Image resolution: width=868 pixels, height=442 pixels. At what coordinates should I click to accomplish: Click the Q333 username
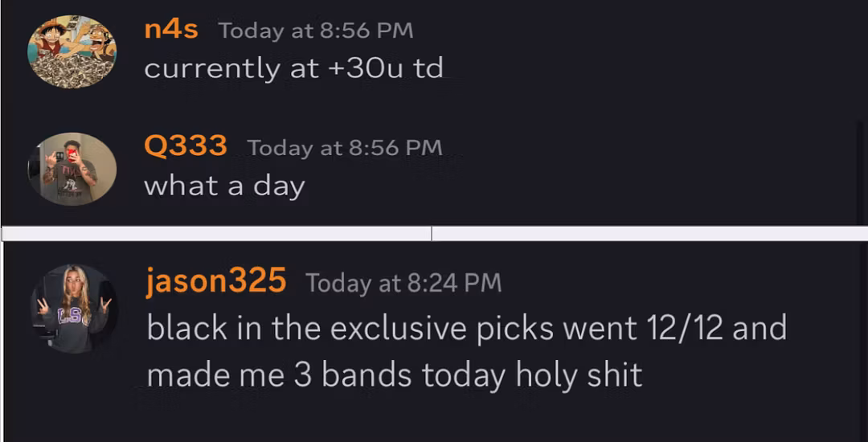click(x=185, y=147)
